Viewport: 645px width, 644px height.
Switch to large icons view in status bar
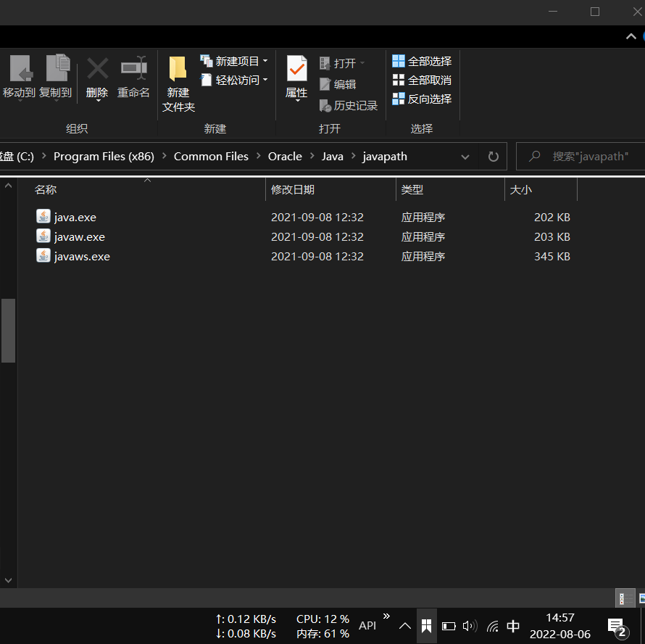tap(641, 598)
